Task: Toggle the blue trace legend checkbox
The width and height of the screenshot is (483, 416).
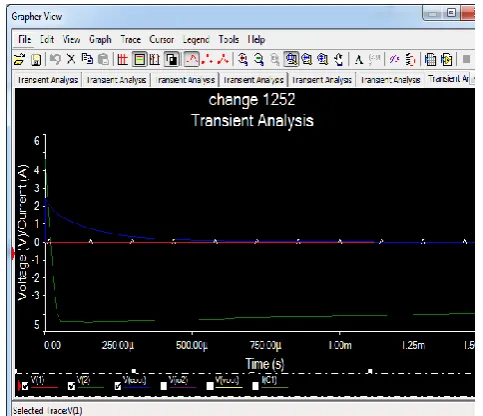Action: pos(118,386)
